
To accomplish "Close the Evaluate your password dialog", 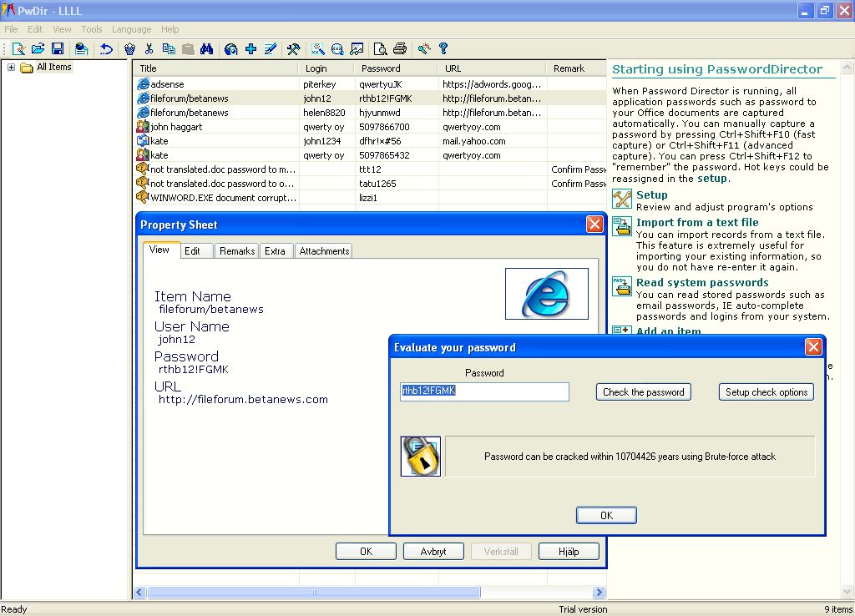I will (x=813, y=347).
